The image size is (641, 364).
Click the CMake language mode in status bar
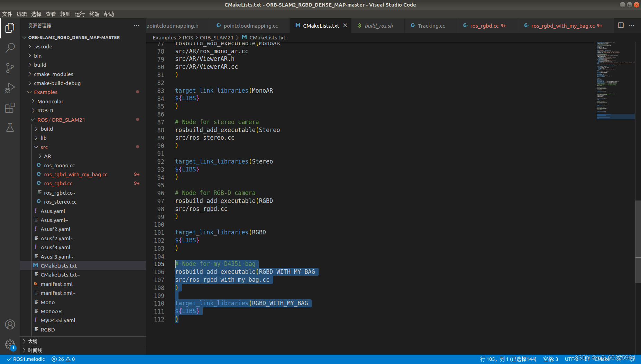click(602, 359)
